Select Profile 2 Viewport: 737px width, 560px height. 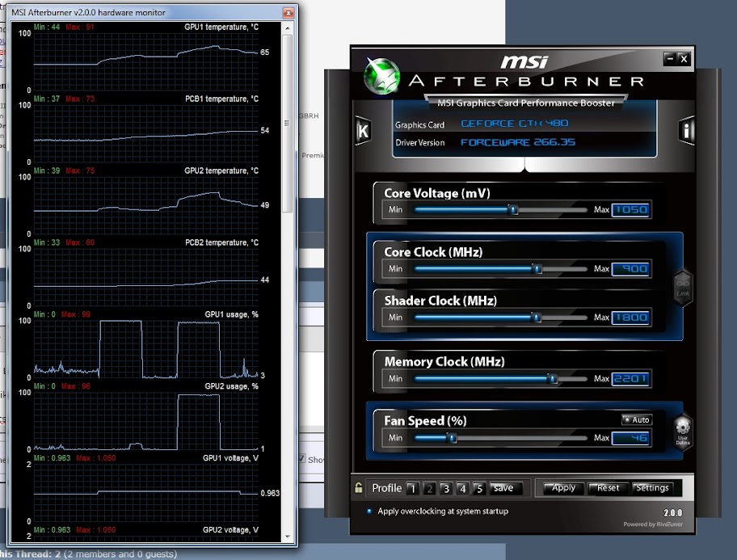tap(428, 488)
